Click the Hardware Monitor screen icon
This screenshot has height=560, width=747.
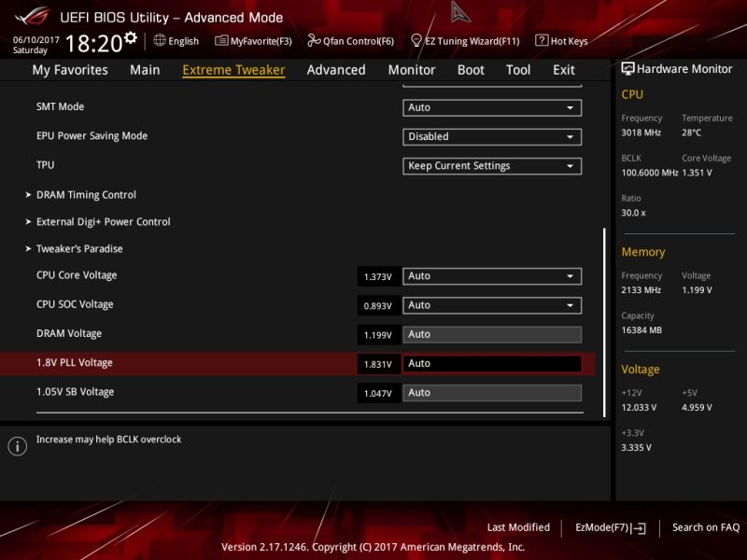coord(627,69)
